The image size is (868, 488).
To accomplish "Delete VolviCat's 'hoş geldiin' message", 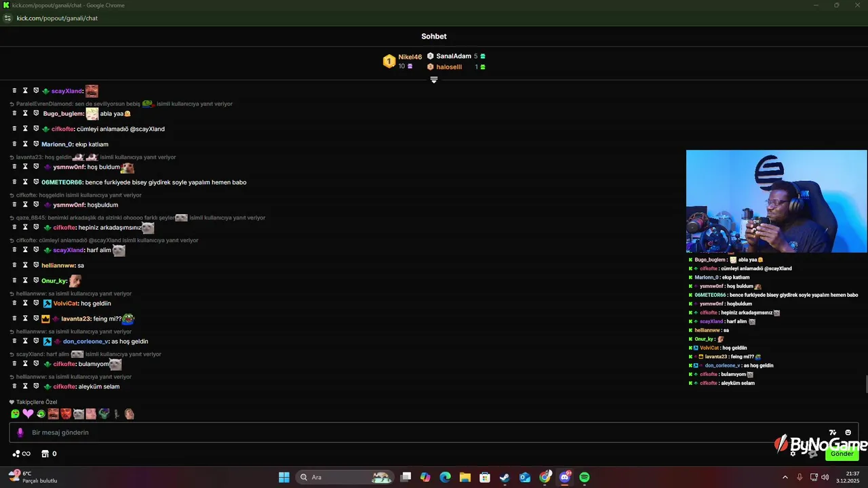I will pyautogui.click(x=14, y=303).
